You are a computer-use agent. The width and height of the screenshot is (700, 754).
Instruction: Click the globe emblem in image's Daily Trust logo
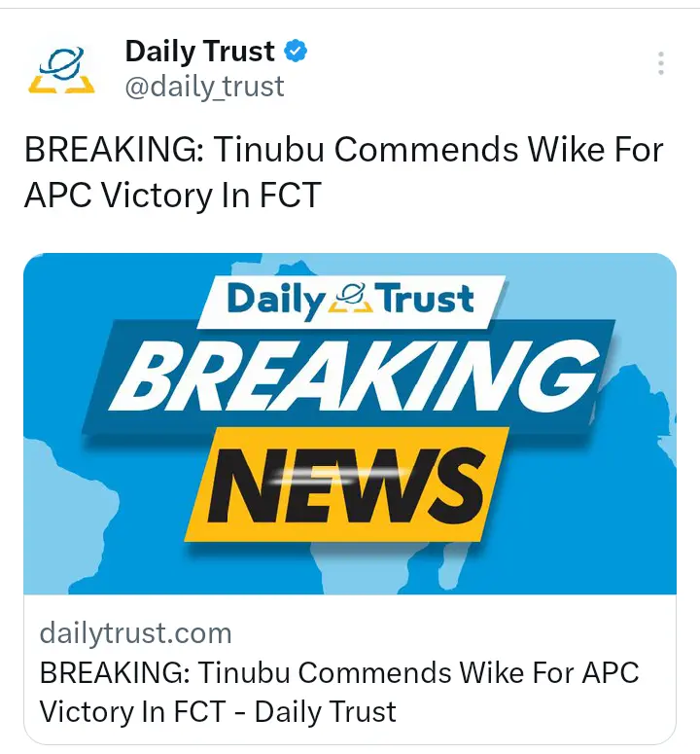point(350,298)
